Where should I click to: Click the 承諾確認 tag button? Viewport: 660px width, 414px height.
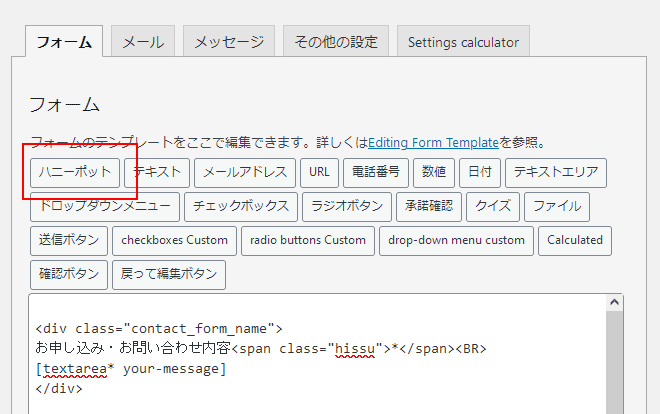429,207
